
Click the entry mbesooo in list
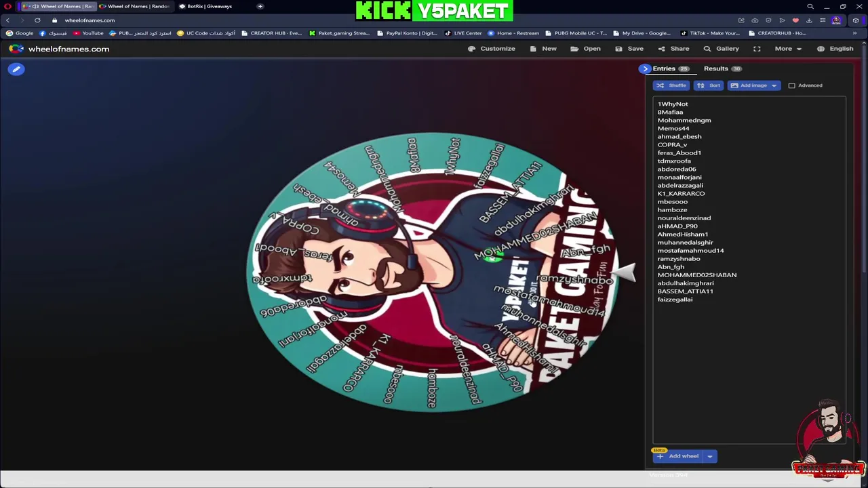coord(672,201)
